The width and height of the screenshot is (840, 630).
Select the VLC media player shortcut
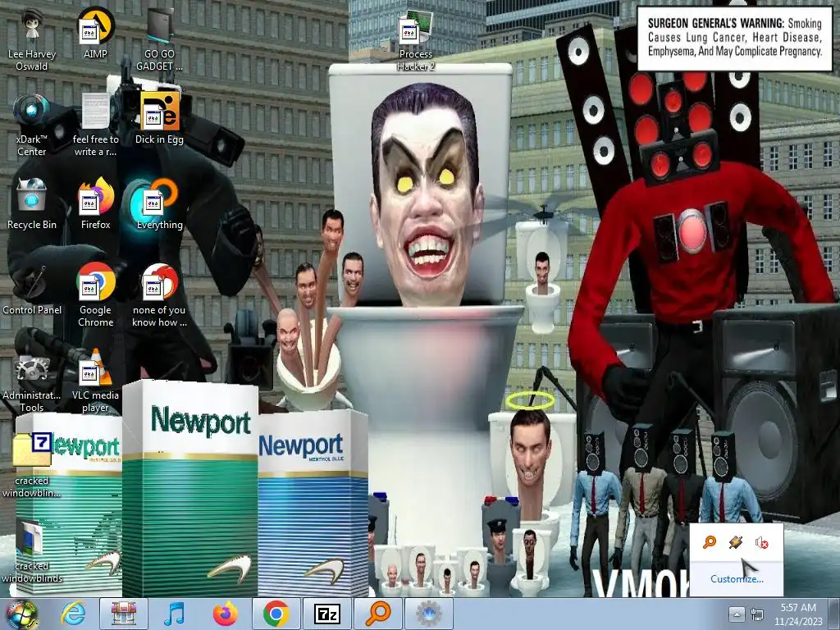(x=95, y=381)
